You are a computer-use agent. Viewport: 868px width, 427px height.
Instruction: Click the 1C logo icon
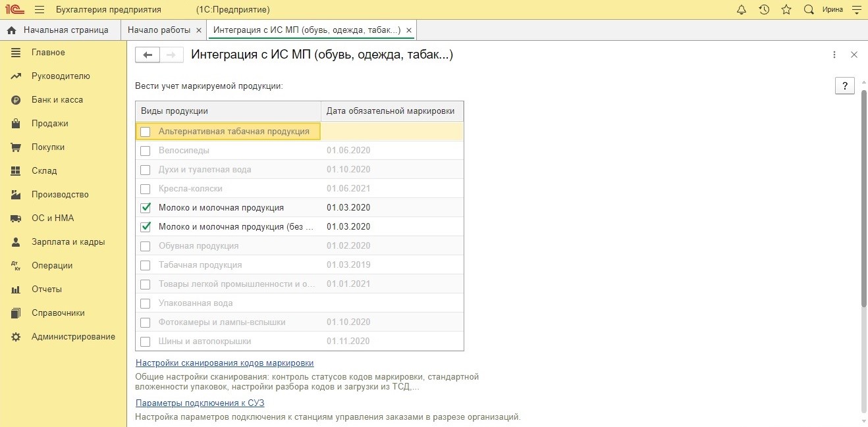coord(14,10)
